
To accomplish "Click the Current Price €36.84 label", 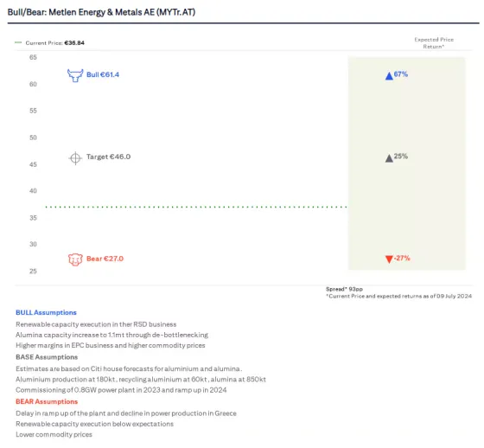I will 55,42.
